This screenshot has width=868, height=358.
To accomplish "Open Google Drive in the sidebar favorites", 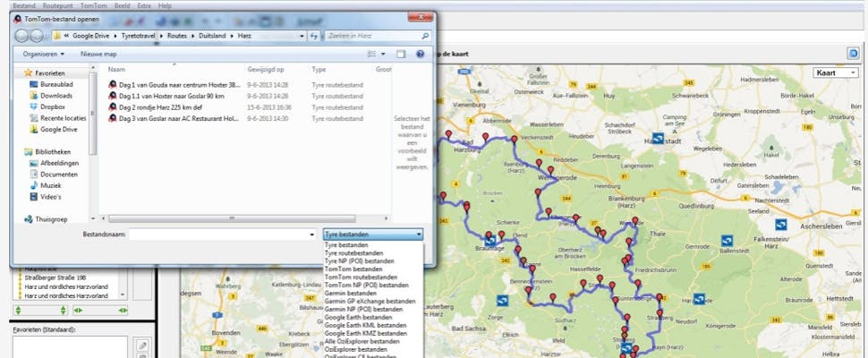I will (x=54, y=130).
